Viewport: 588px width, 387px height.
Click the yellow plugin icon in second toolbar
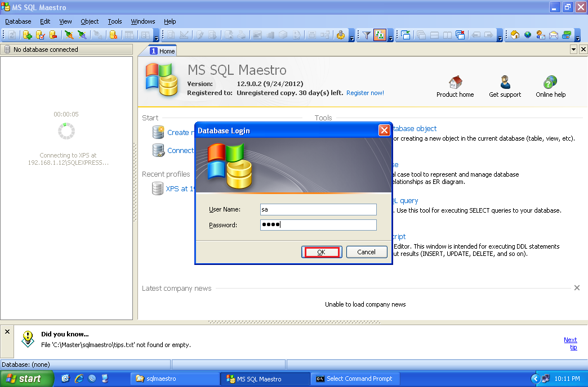(341, 35)
